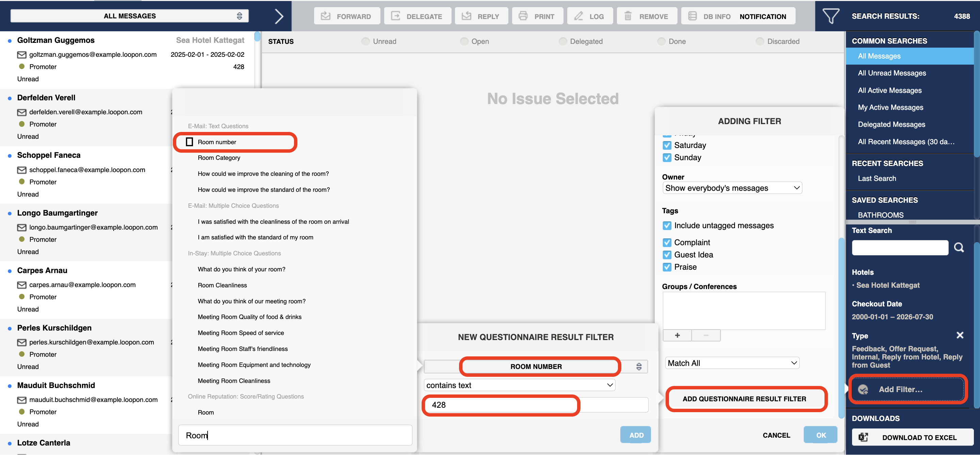Click envelope icon for Goltzman Guggemos
Viewport: 980px width, 455px height.
coord(22,55)
